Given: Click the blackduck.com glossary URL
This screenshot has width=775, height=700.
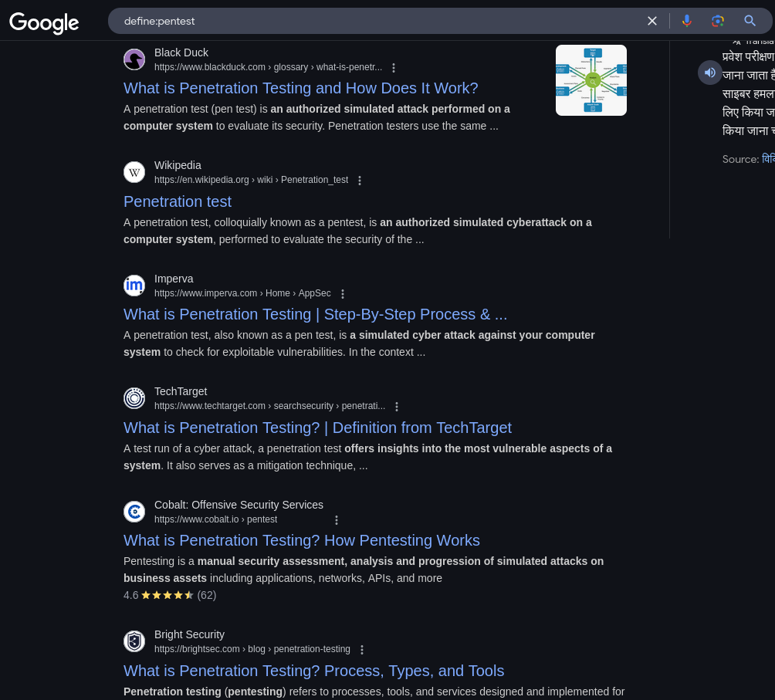Looking at the screenshot, I should pyautogui.click(x=268, y=67).
